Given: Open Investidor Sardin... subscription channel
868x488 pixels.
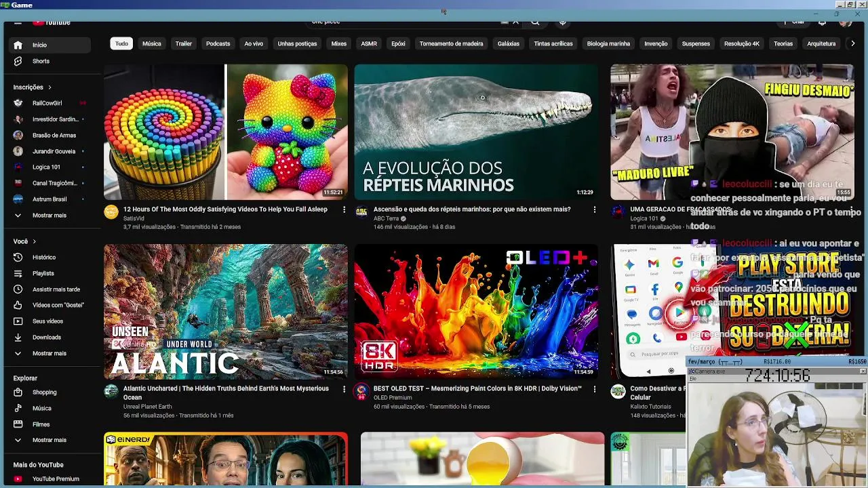Looking at the screenshot, I should point(49,119).
